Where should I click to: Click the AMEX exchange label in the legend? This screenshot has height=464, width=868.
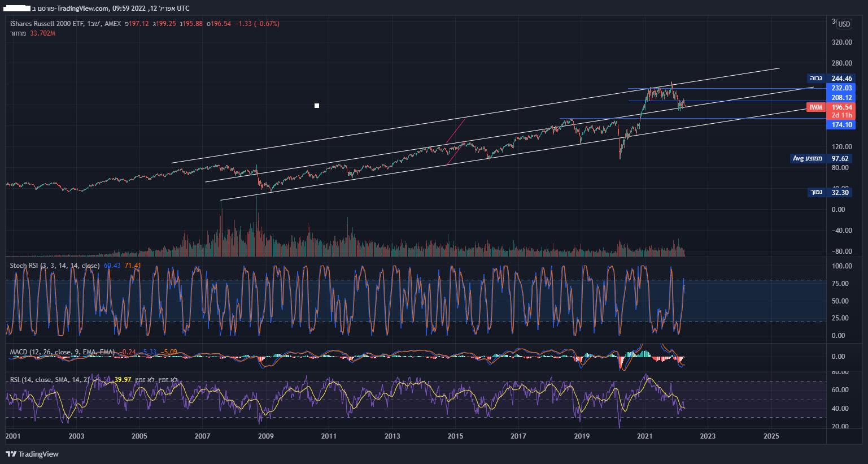click(112, 24)
